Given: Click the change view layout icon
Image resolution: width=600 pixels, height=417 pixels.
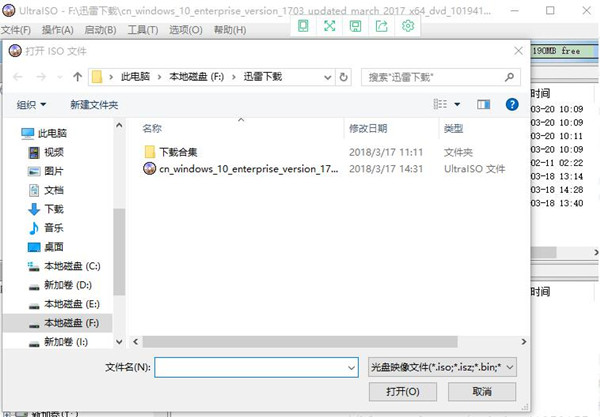Looking at the screenshot, I should point(440,104).
